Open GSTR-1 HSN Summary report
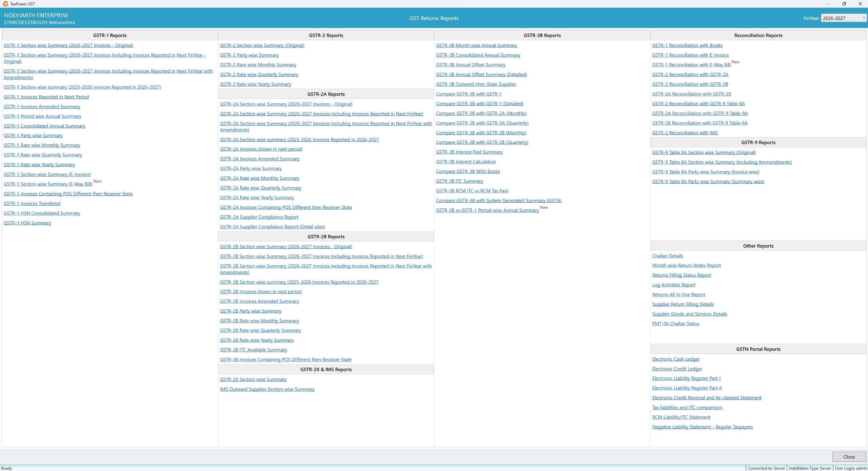The height and width of the screenshot is (471, 868). 27,223
